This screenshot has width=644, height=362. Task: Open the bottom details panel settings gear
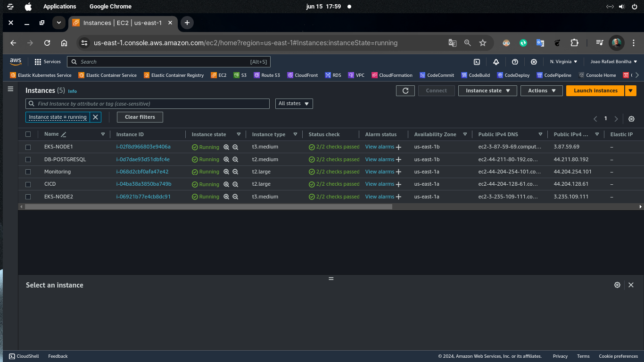tap(617, 285)
